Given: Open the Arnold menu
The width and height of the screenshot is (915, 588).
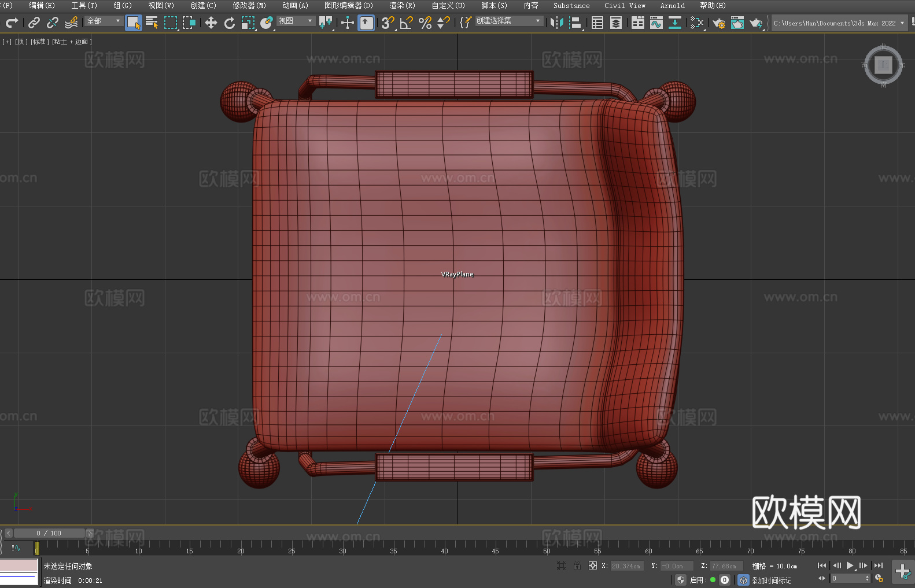Looking at the screenshot, I should (673, 5).
